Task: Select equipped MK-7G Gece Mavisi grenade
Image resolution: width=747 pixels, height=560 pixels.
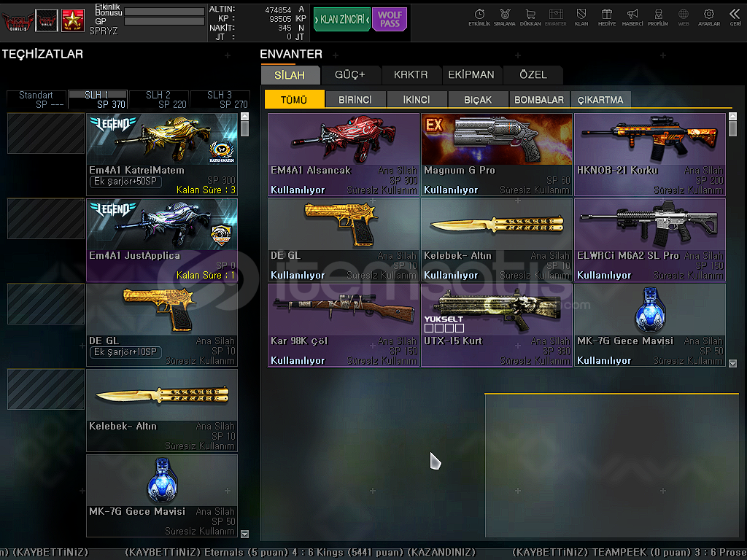Action: coord(162,495)
